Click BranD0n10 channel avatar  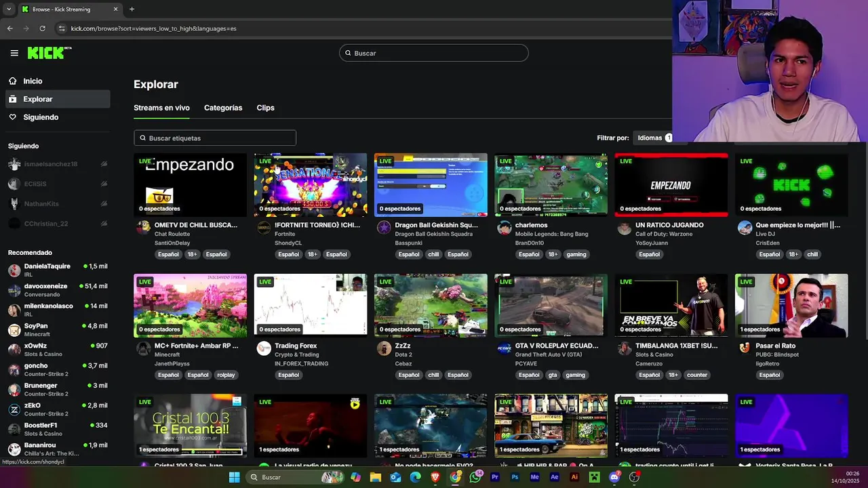point(504,228)
